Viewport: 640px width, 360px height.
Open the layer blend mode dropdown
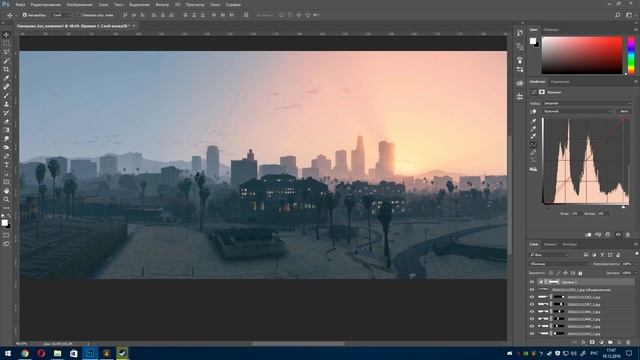(x=559, y=264)
